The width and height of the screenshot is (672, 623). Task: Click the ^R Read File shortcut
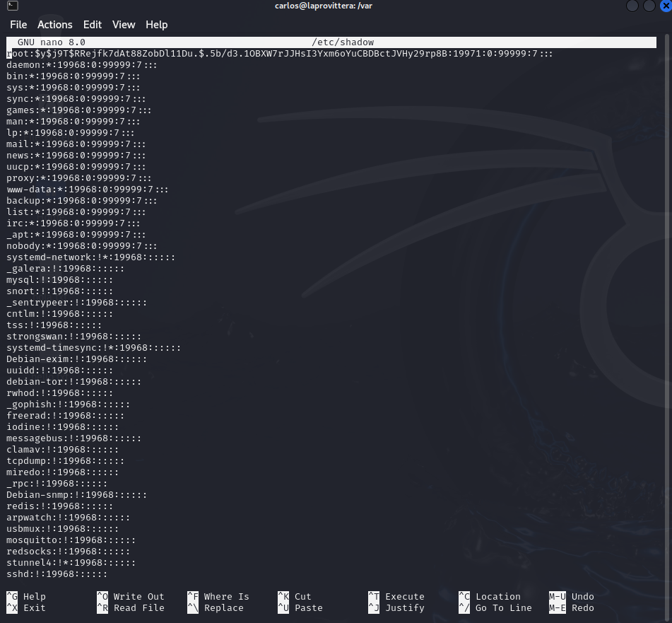(130, 608)
